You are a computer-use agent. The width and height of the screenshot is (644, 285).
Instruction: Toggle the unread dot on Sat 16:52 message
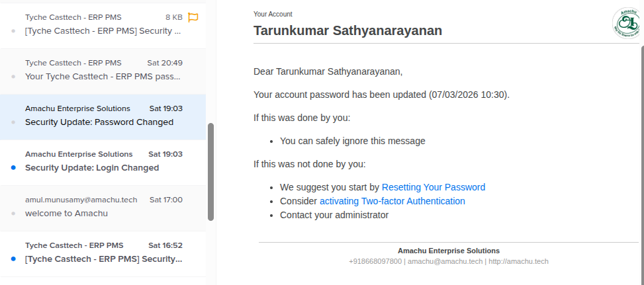click(13, 259)
